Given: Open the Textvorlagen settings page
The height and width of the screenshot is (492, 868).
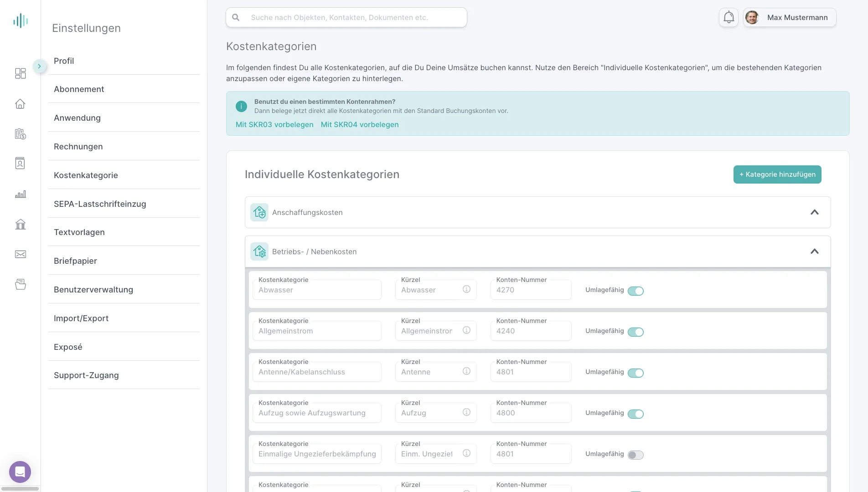Looking at the screenshot, I should pos(124,232).
